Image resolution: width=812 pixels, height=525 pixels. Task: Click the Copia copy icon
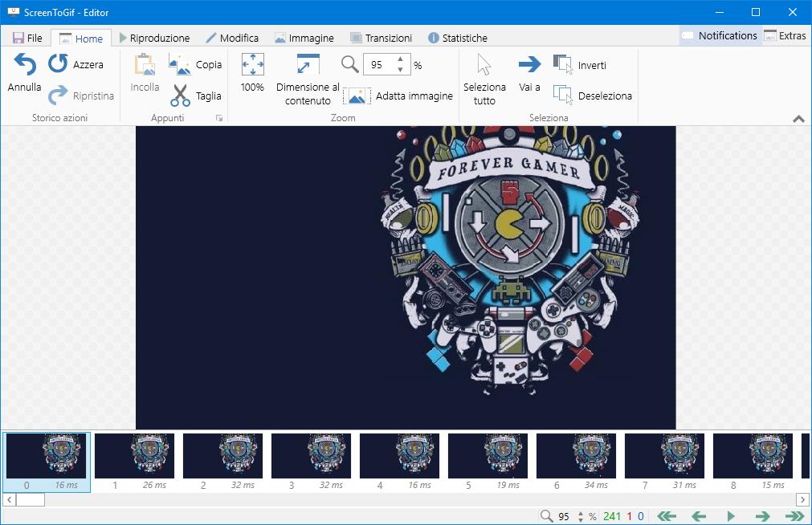tap(180, 65)
